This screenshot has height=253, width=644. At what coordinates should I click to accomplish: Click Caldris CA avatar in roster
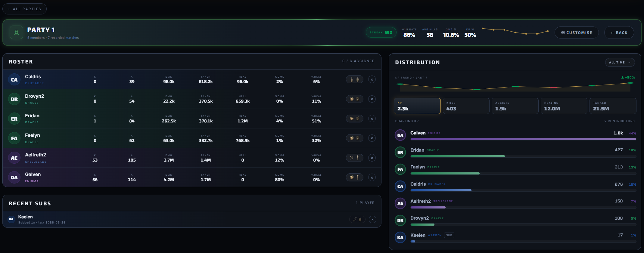click(14, 80)
